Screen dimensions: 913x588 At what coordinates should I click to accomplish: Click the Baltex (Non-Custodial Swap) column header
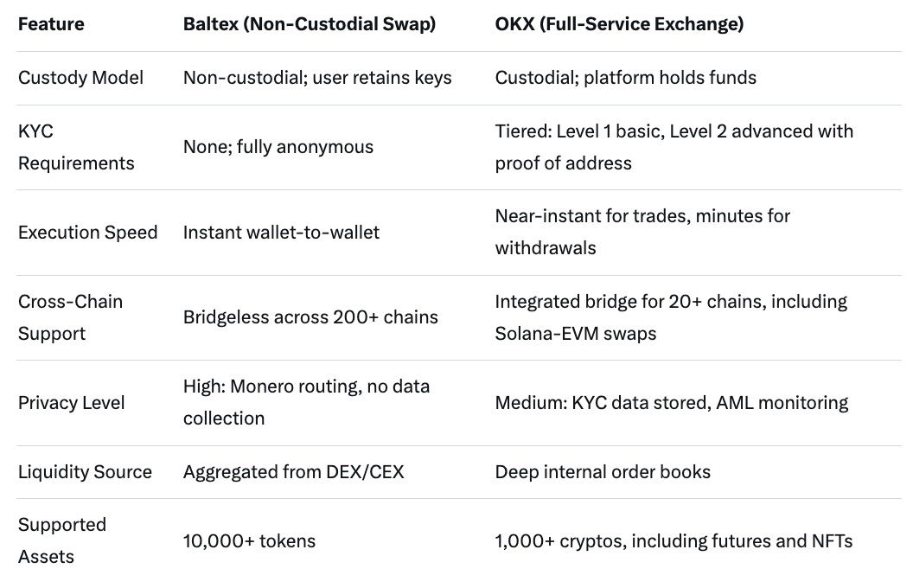click(x=309, y=24)
